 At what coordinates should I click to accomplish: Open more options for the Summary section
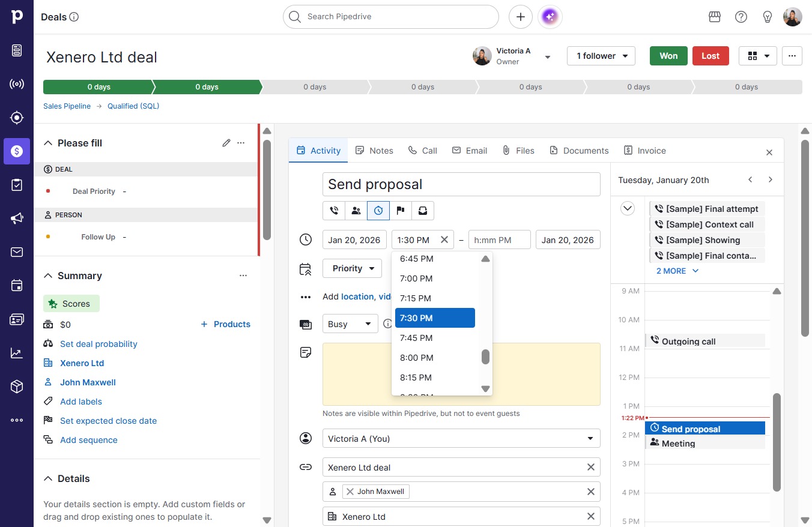tap(243, 276)
